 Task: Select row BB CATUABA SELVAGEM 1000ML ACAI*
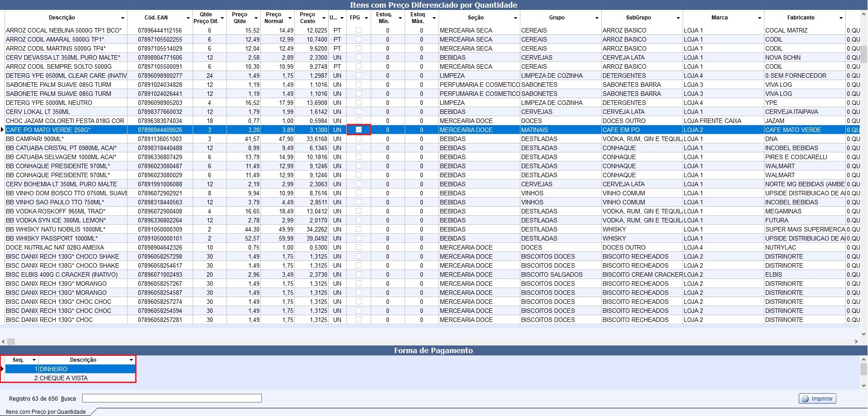pos(432,157)
